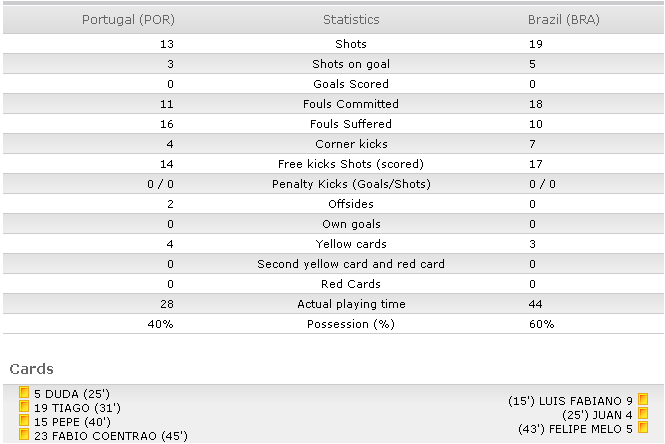Select the Brazil (BRA) column header
The width and height of the screenshot is (665, 444).
click(x=564, y=20)
